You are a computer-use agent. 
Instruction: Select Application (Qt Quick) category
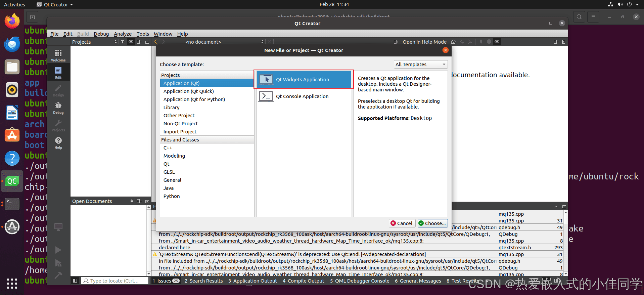(x=207, y=91)
